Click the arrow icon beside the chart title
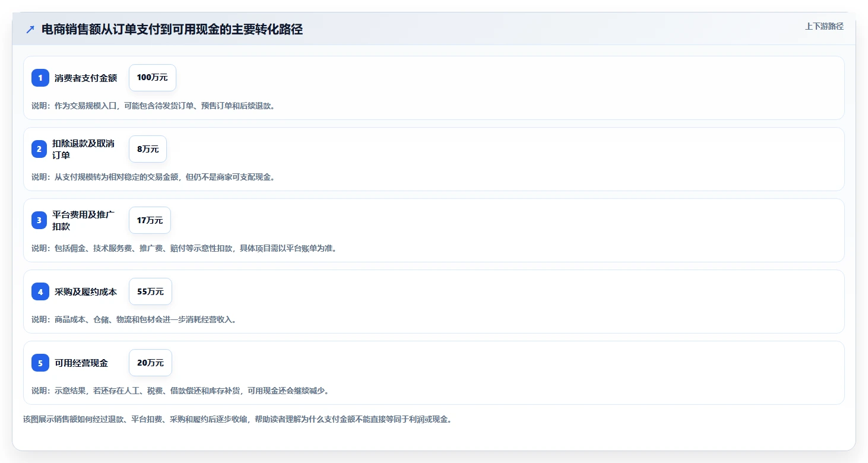This screenshot has height=463, width=868. pos(30,30)
